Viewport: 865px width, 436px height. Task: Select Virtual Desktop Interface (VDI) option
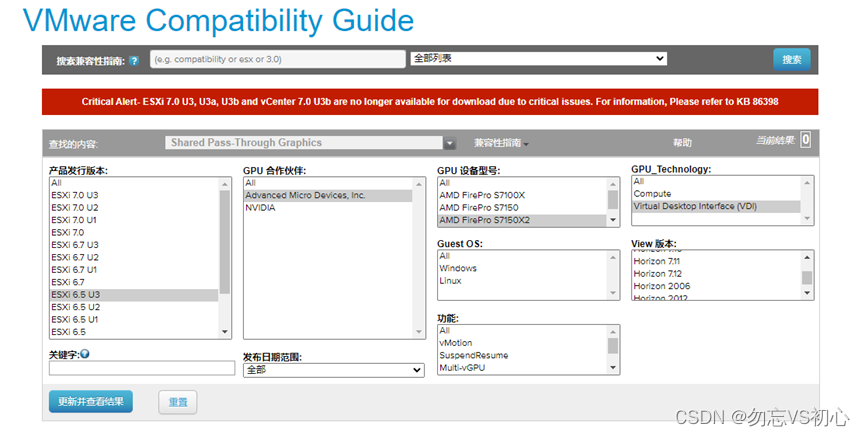[716, 206]
